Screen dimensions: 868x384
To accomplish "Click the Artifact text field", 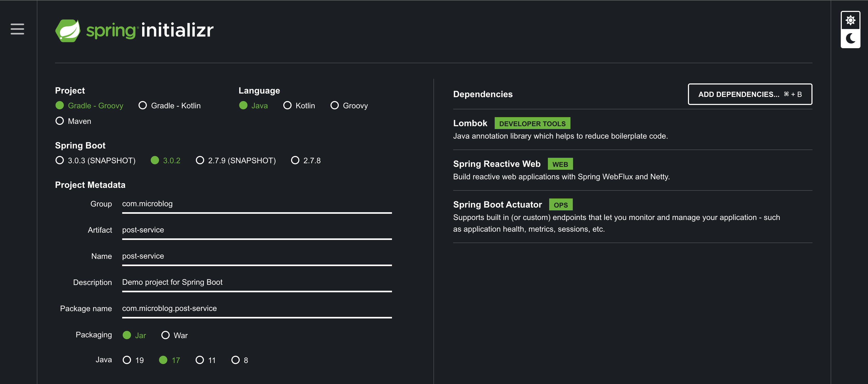I will click(x=256, y=230).
